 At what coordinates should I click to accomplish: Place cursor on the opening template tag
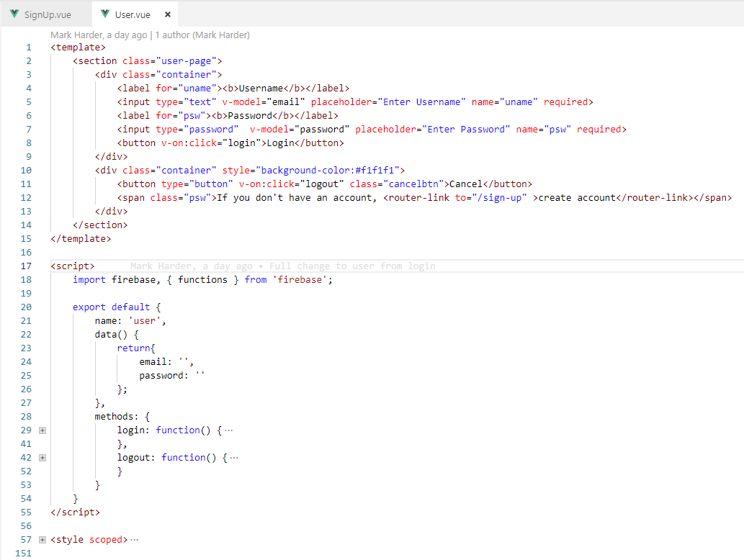tap(78, 48)
